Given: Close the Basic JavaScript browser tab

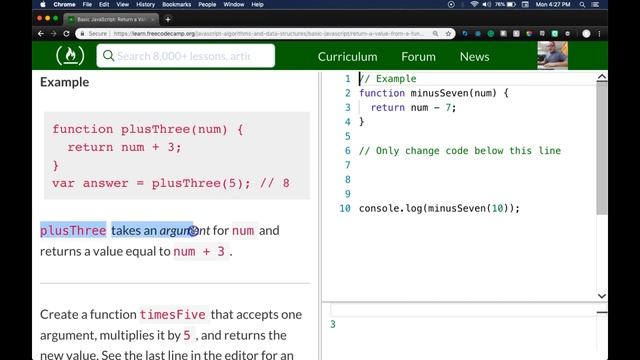Looking at the screenshot, I should click(x=152, y=19).
